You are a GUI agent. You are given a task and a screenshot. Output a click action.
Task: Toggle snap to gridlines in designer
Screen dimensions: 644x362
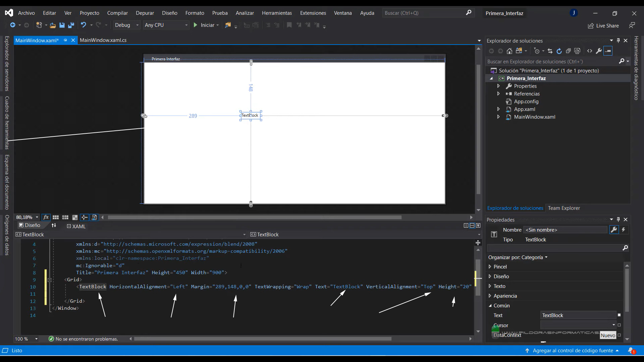click(65, 218)
